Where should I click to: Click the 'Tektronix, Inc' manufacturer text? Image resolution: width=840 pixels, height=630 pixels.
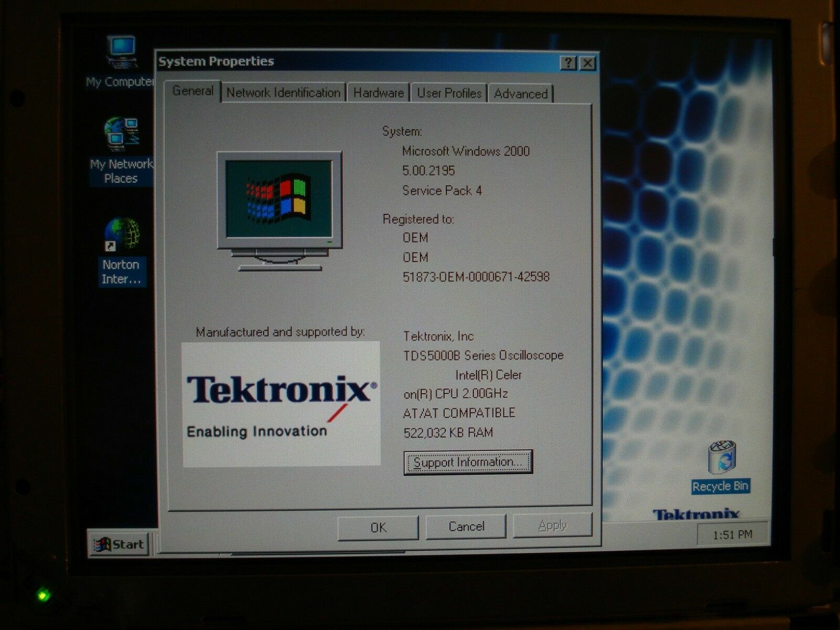pyautogui.click(x=438, y=336)
